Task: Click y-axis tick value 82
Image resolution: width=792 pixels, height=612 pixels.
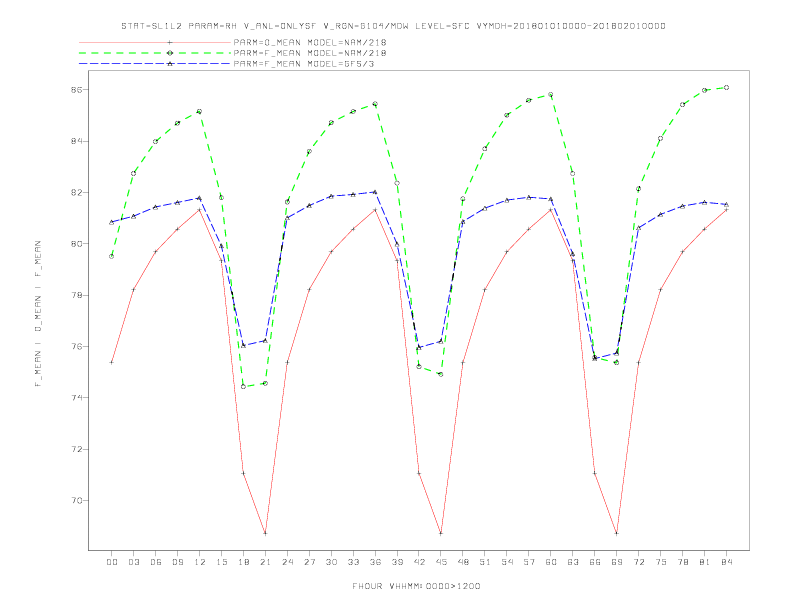Action: click(x=77, y=192)
